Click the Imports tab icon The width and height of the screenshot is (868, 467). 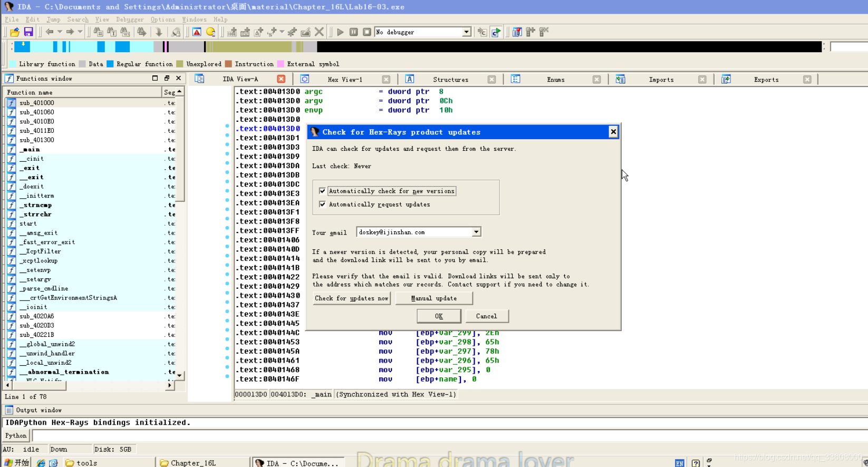621,79
